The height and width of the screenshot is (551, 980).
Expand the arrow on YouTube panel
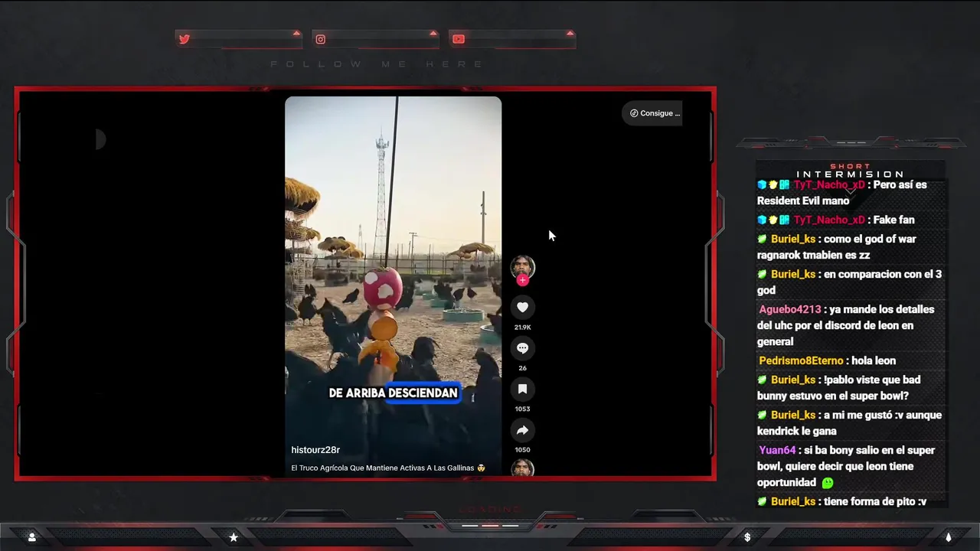pyautogui.click(x=570, y=34)
